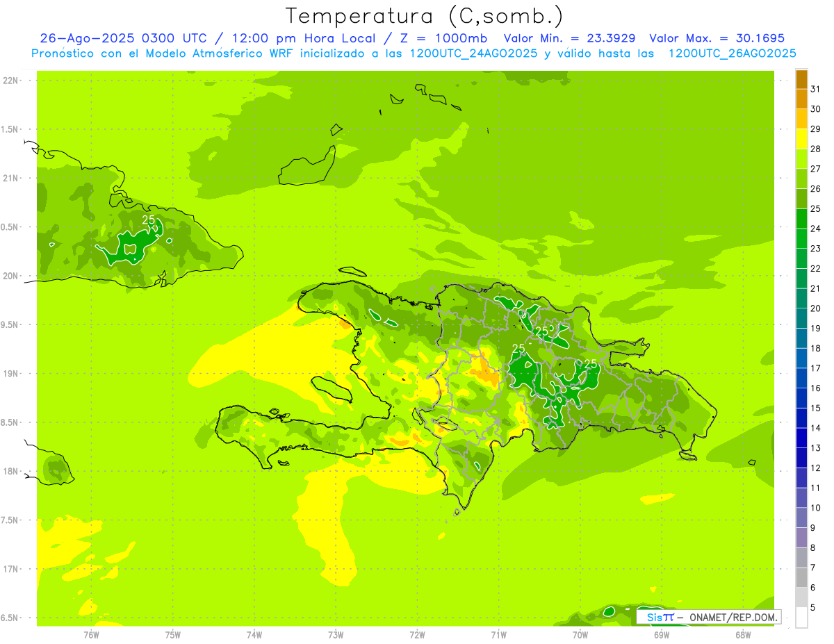
Task: Click the green colorbar segment between 24 and 25
Action: tap(801, 219)
